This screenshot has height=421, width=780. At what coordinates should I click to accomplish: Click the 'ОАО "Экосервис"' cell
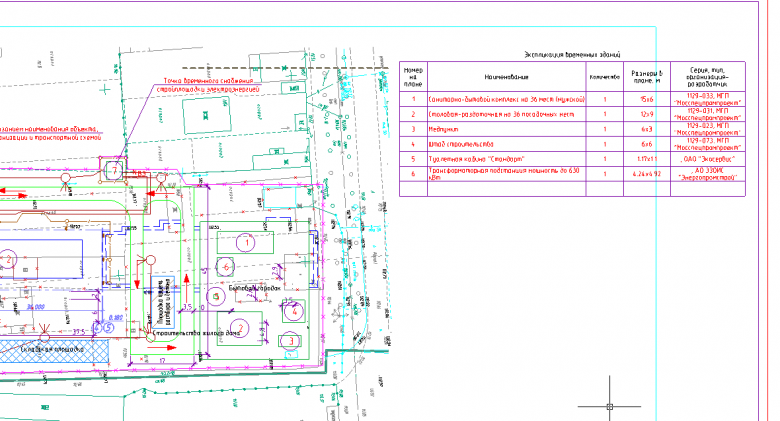coord(707,159)
